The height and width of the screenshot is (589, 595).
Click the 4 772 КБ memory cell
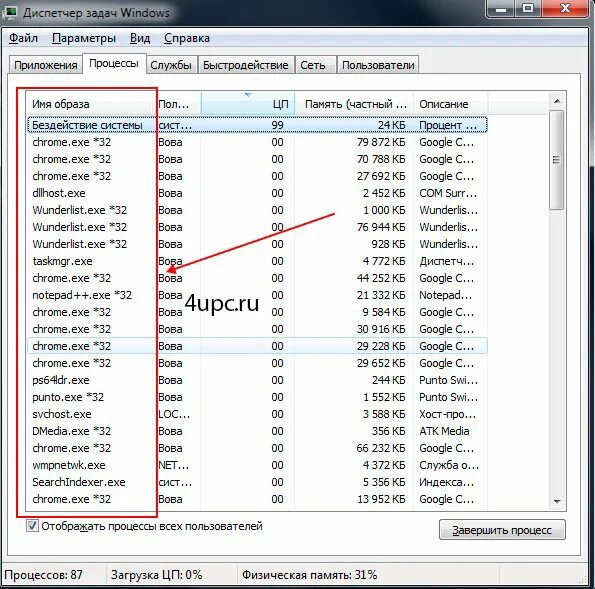[384, 261]
